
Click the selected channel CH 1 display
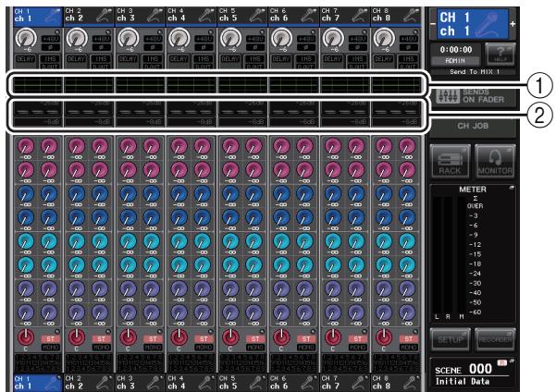pos(473,24)
